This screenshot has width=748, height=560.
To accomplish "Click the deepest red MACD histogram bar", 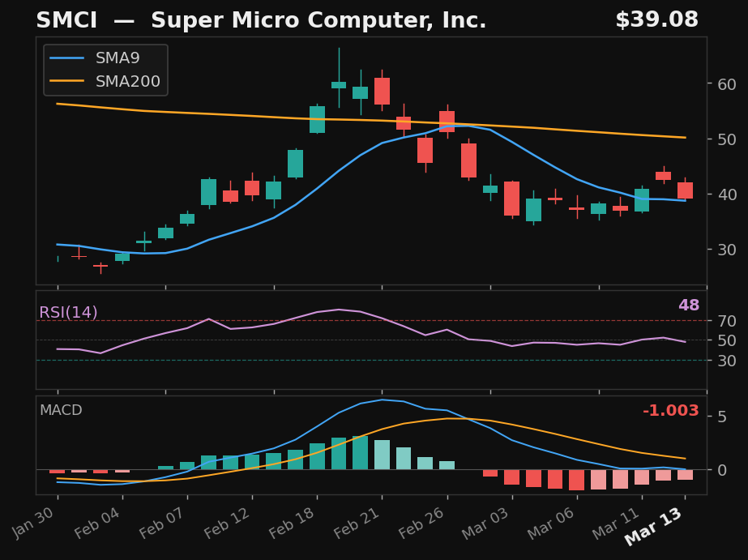I will [576, 480].
